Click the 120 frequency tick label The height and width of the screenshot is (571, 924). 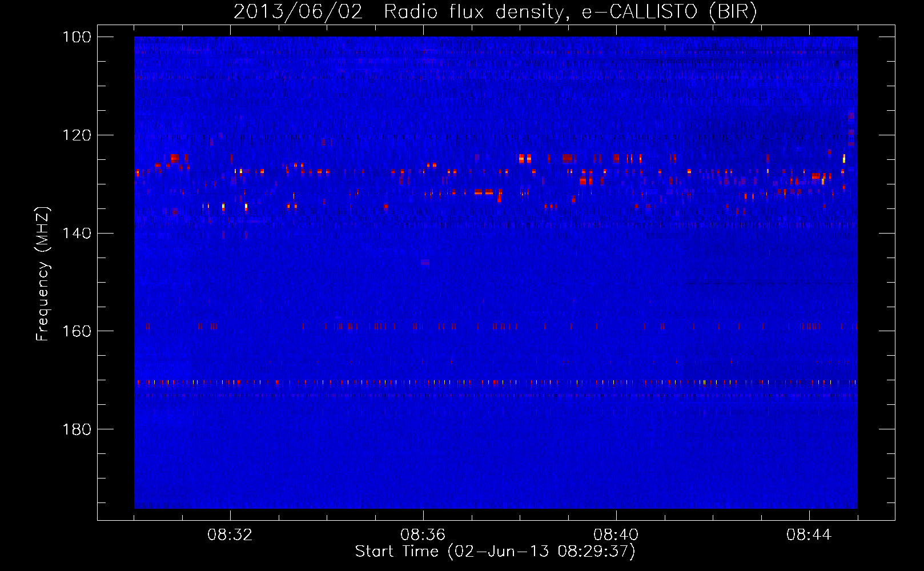click(77, 135)
